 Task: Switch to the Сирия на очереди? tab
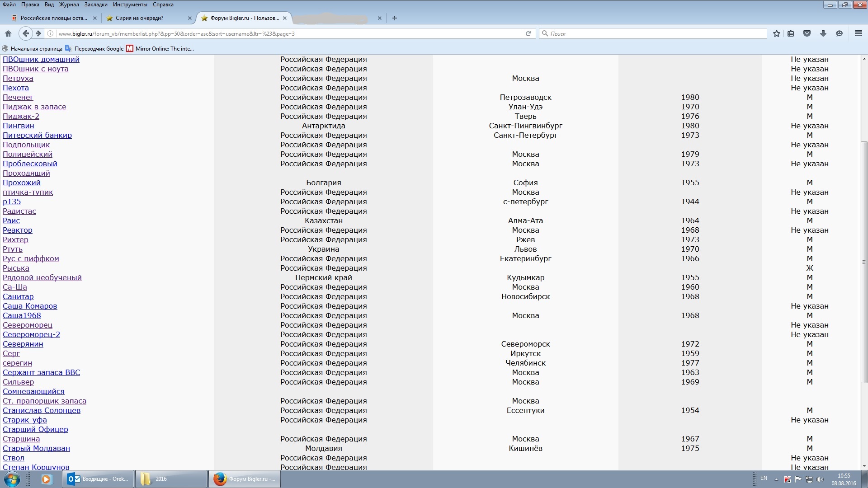pos(139,18)
